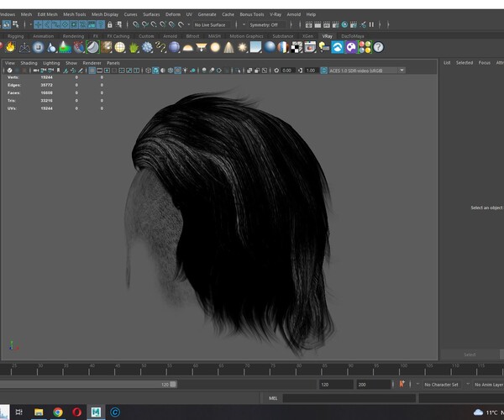The image size is (504, 420).
Task: Click the Selected attribute editor menu
Action: (465, 63)
